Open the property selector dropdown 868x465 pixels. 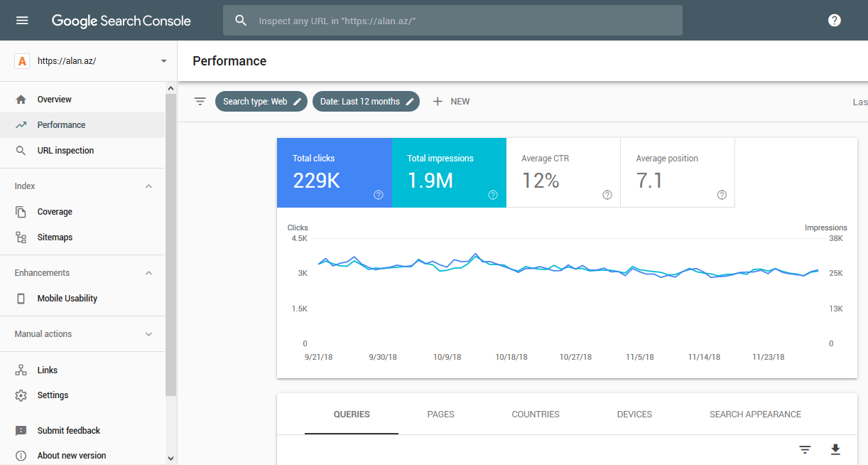(x=163, y=61)
